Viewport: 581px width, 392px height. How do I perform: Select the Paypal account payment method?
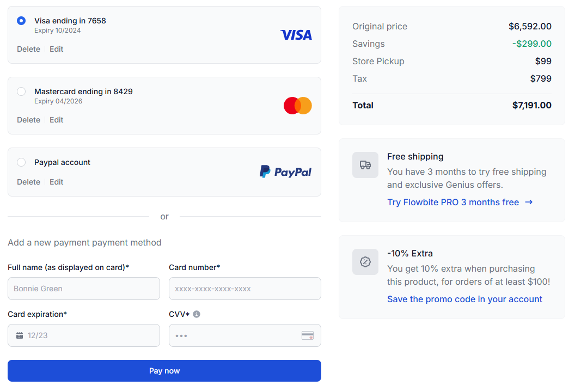click(x=21, y=162)
